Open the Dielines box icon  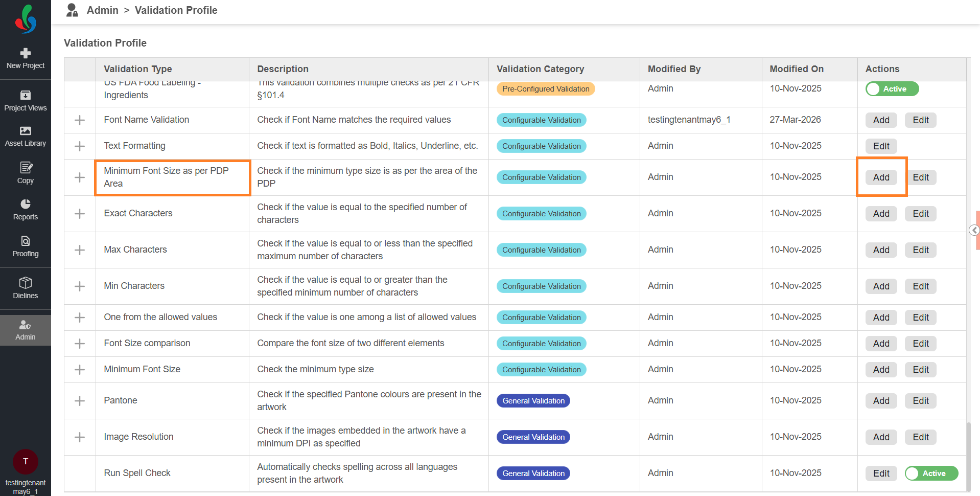(x=26, y=288)
